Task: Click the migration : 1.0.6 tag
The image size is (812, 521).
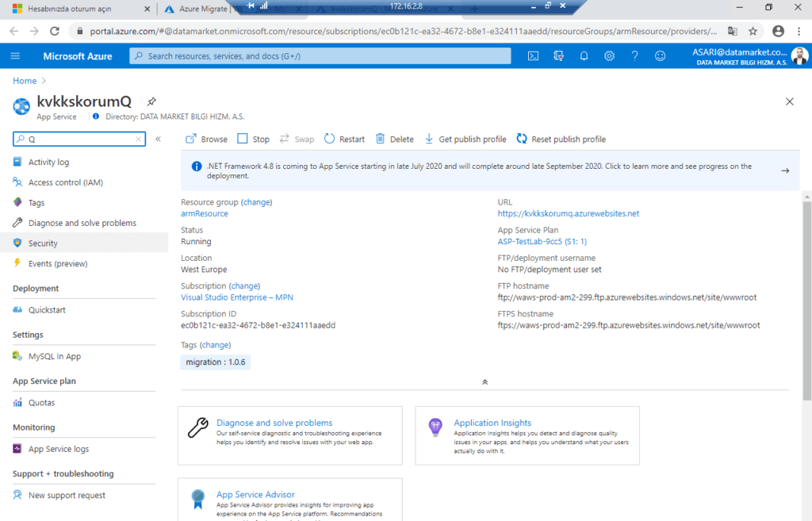Action: 216,362
